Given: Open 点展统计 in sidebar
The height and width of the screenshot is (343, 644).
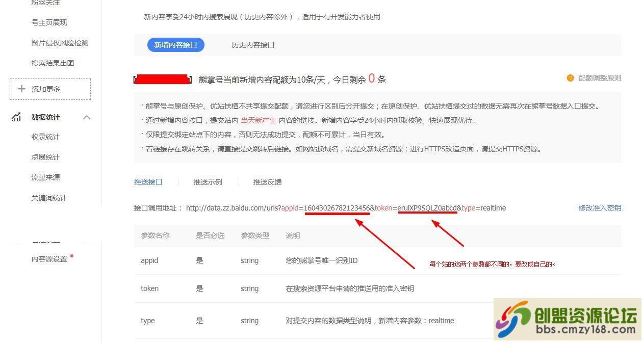Looking at the screenshot, I should [45, 157].
